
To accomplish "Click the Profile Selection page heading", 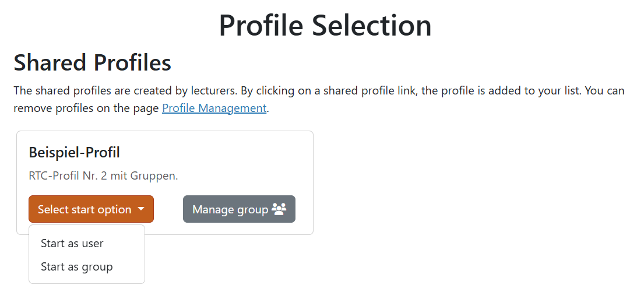I will [325, 26].
